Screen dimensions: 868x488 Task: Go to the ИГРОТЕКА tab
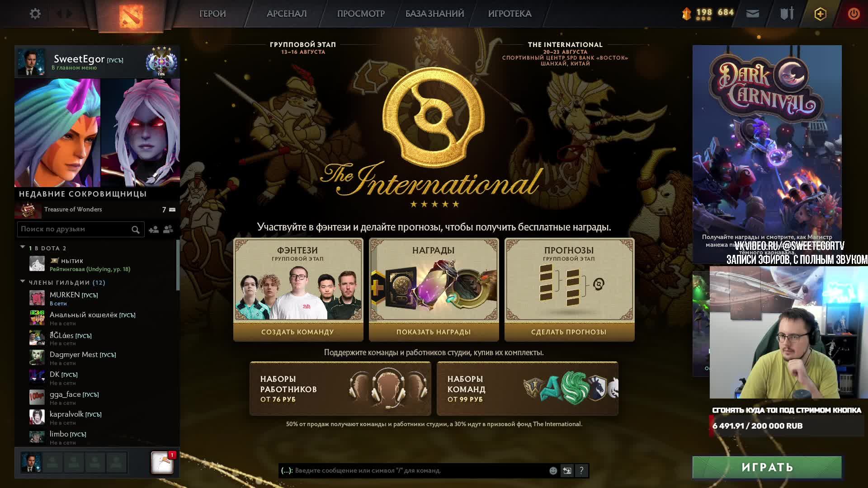click(x=509, y=14)
